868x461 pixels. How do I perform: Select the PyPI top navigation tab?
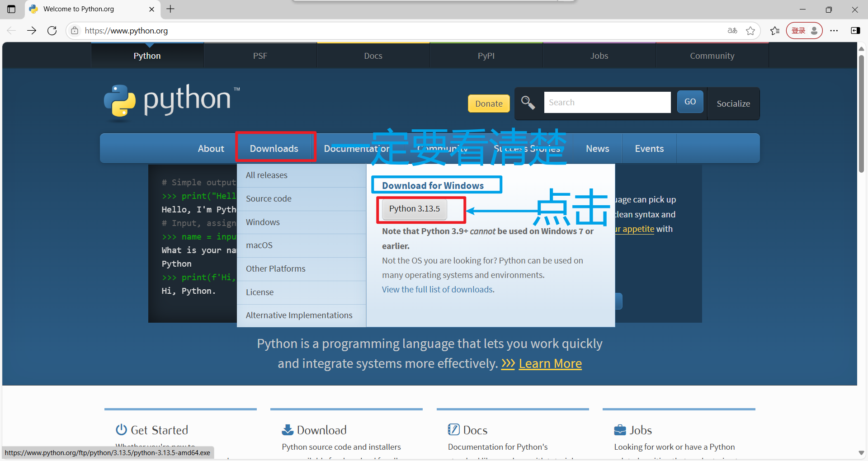coord(486,56)
